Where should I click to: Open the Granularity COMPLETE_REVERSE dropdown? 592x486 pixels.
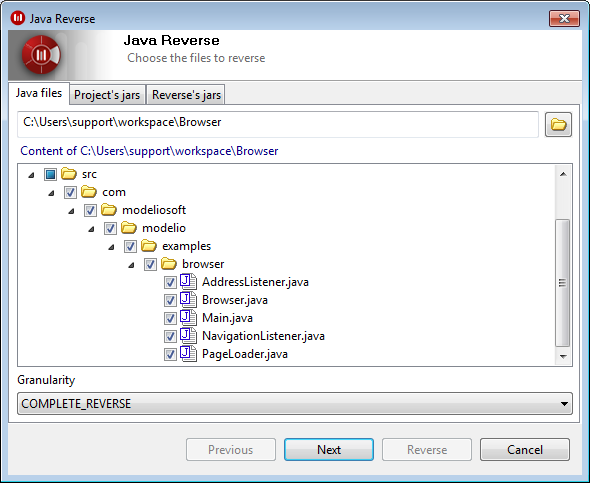point(295,404)
